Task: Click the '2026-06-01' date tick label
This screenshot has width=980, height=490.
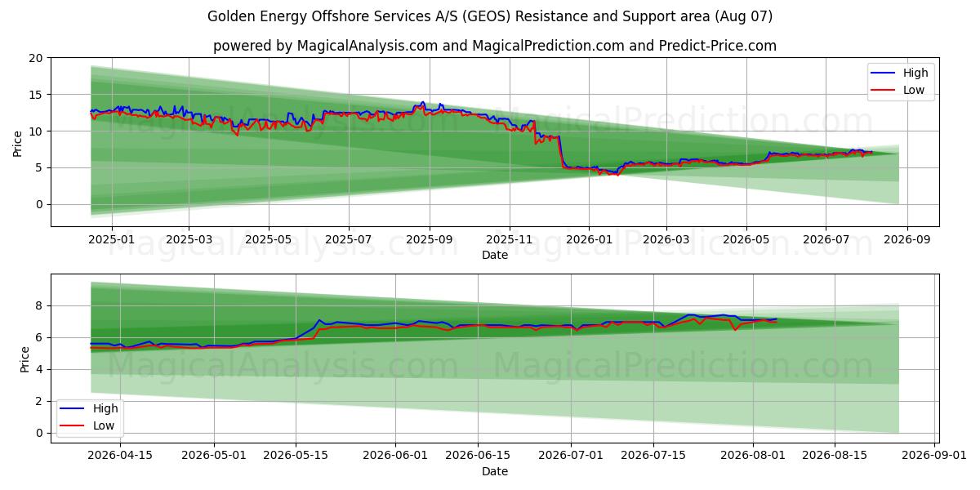Action: [395, 456]
